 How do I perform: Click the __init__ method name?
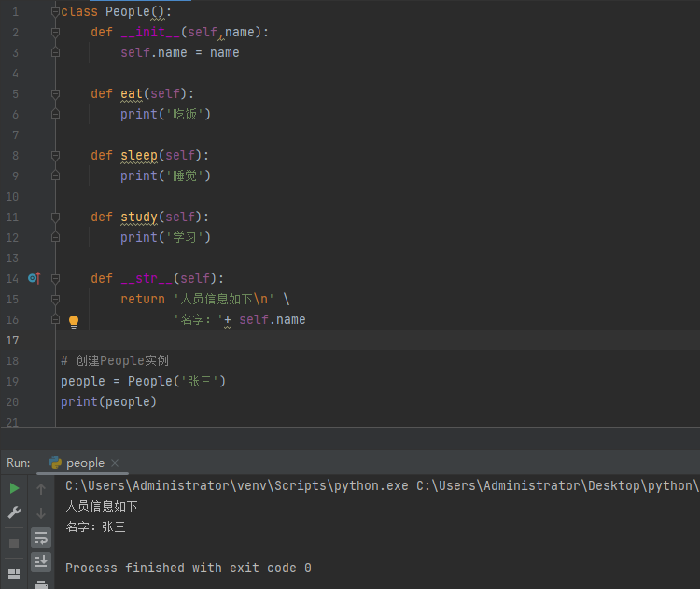point(150,32)
